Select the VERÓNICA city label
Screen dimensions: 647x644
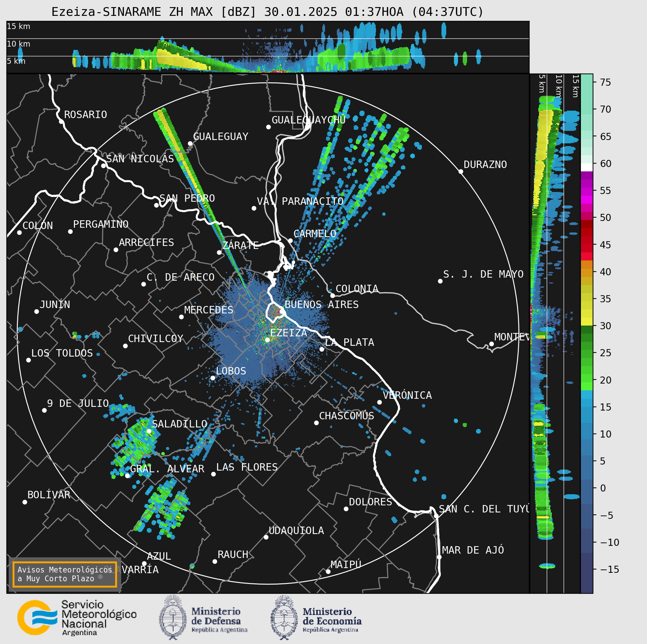[407, 395]
